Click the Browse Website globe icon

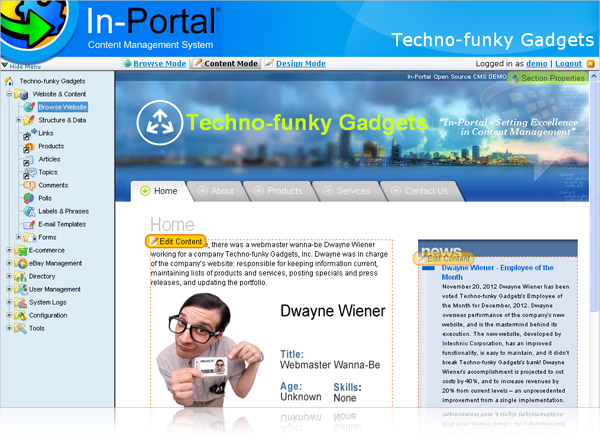(x=29, y=107)
